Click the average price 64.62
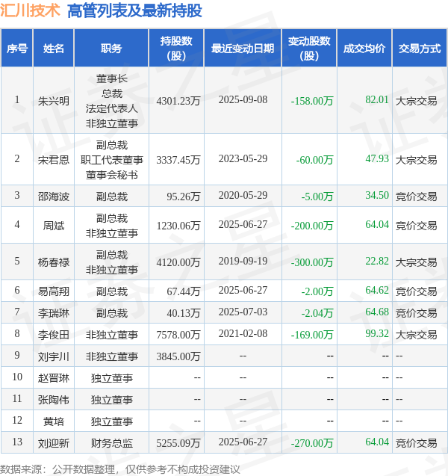 pyautogui.click(x=377, y=290)
